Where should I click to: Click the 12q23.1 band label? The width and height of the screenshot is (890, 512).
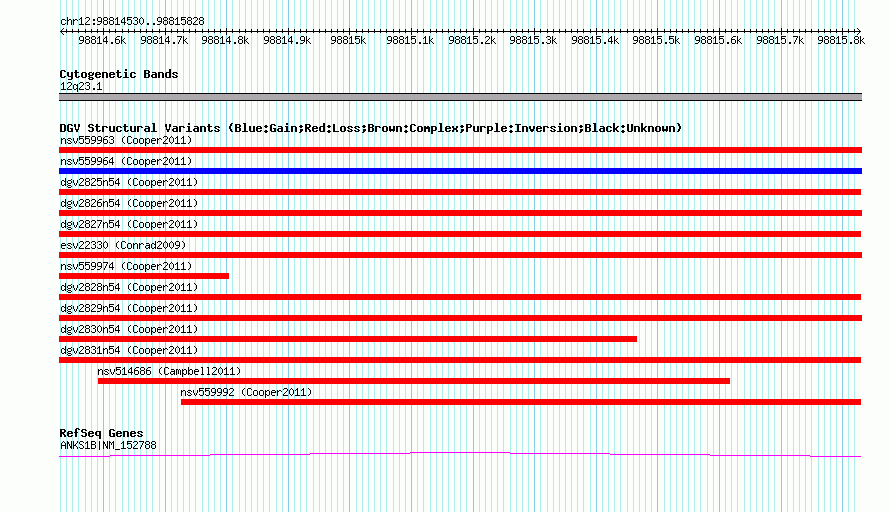[x=81, y=86]
